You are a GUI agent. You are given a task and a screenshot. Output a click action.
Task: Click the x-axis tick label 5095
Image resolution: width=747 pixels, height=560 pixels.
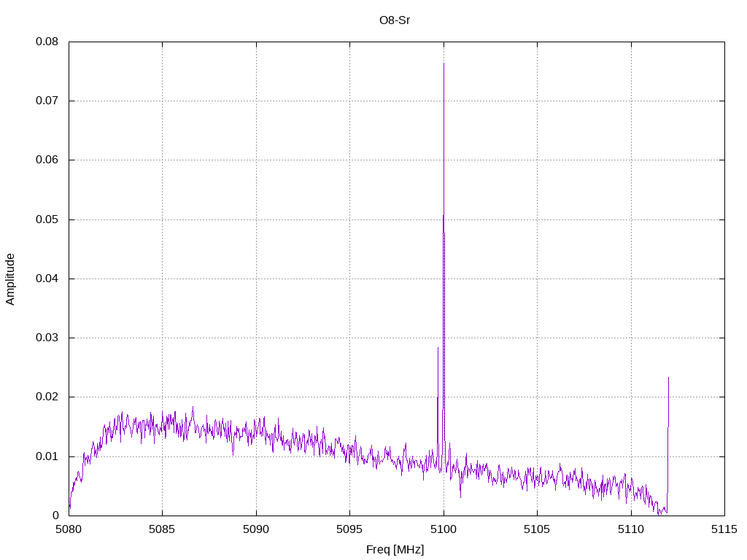tap(349, 529)
